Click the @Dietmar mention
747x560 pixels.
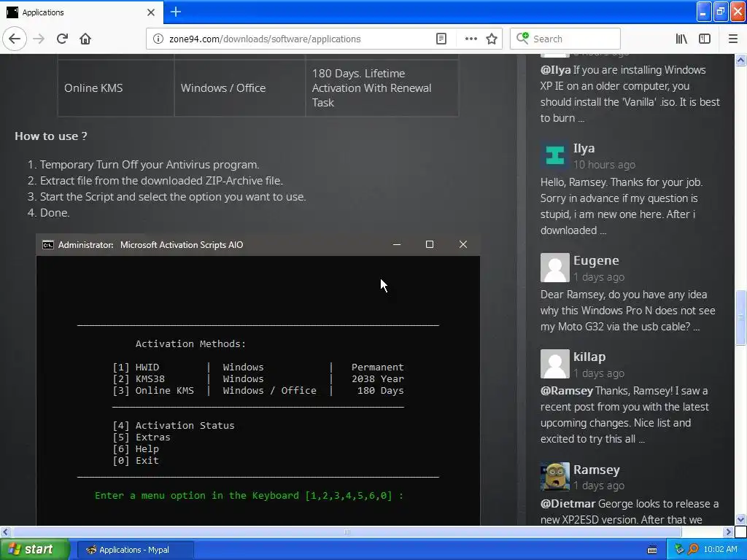[x=568, y=504]
